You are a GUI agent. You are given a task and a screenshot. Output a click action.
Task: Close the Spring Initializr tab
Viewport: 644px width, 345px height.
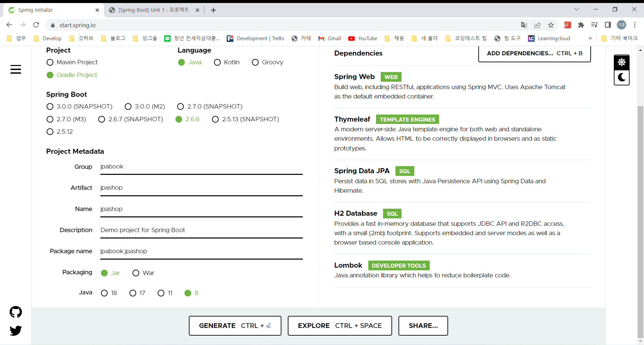click(97, 10)
